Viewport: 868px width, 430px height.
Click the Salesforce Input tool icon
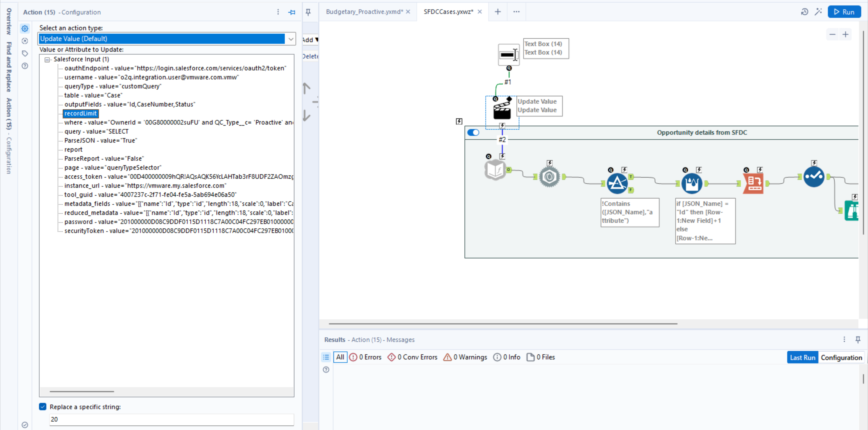point(495,170)
